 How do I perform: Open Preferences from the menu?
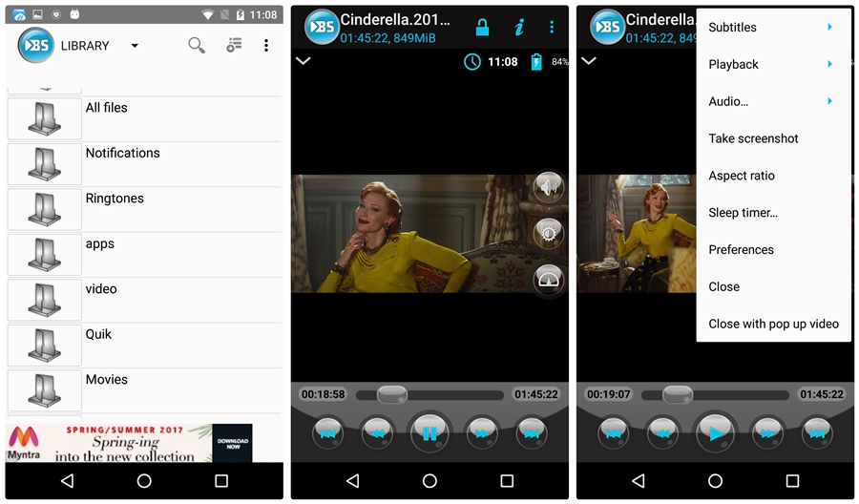pos(773,250)
